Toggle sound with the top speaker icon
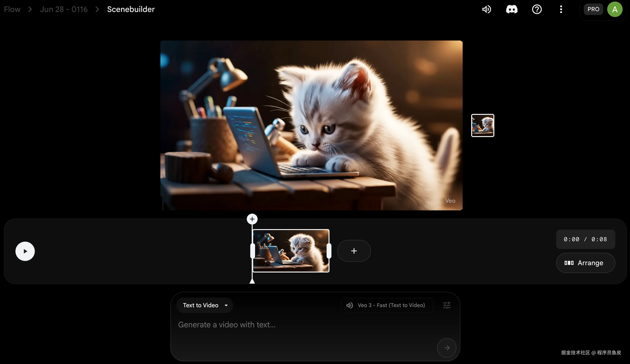Screen dimensions: 630x364 (486, 9)
